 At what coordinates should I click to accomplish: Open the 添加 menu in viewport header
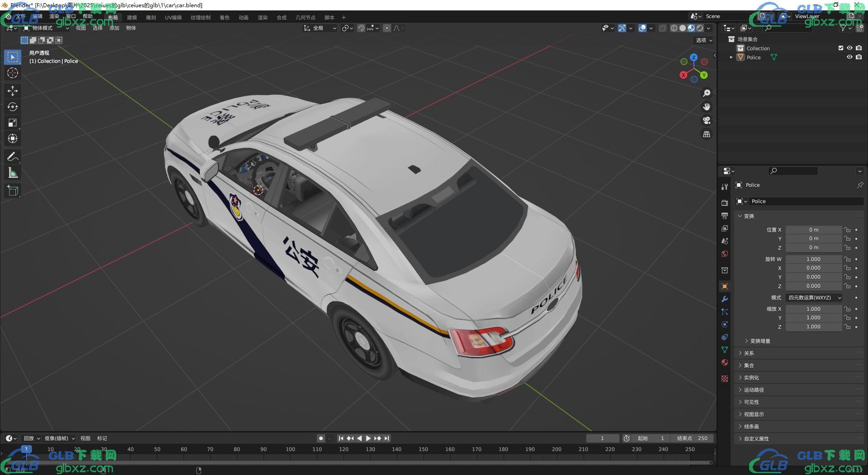pyautogui.click(x=114, y=28)
